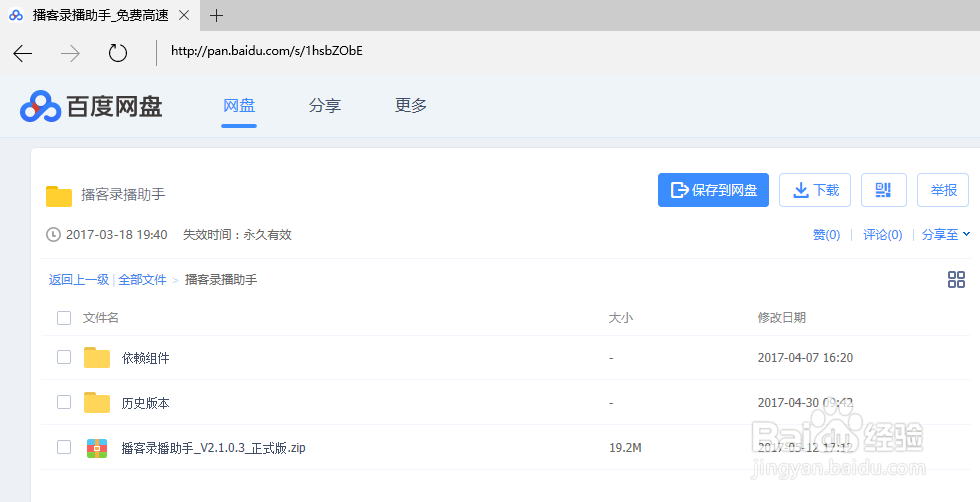Viewport: 980px width, 502px height.
Task: Click the date 2017-04-07 16:20
Action: click(x=805, y=358)
